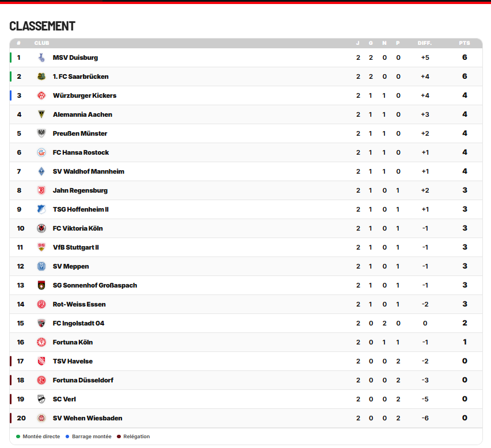Click the TSG Hoffenheim II crest
This screenshot has height=448, width=491.
tap(41, 209)
